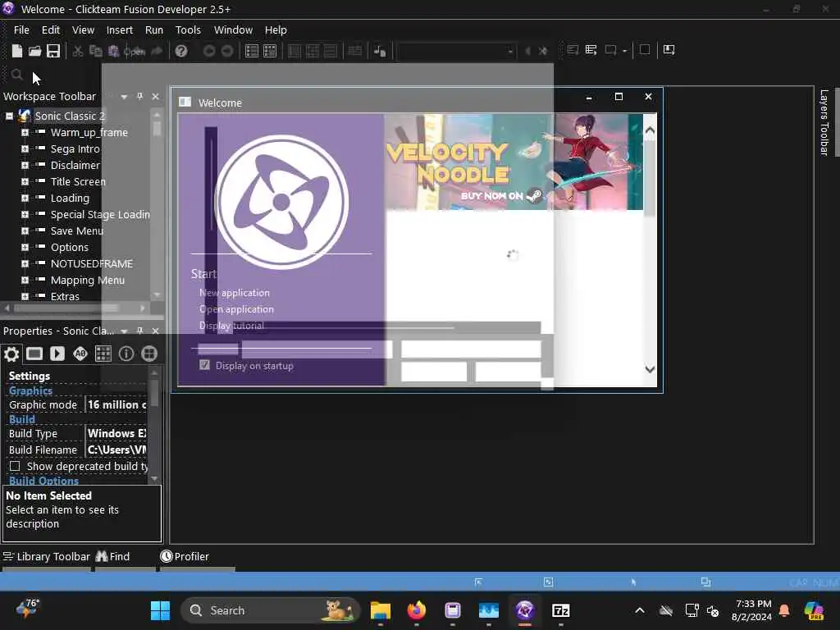Viewport: 840px width, 630px height.
Task: Open the Settings gear tab in Properties
Action: 11,354
